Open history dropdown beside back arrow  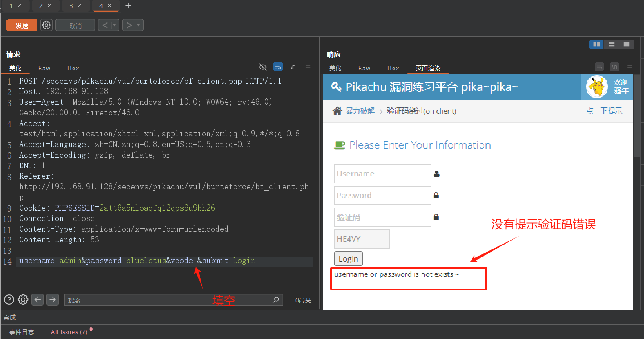tap(115, 25)
